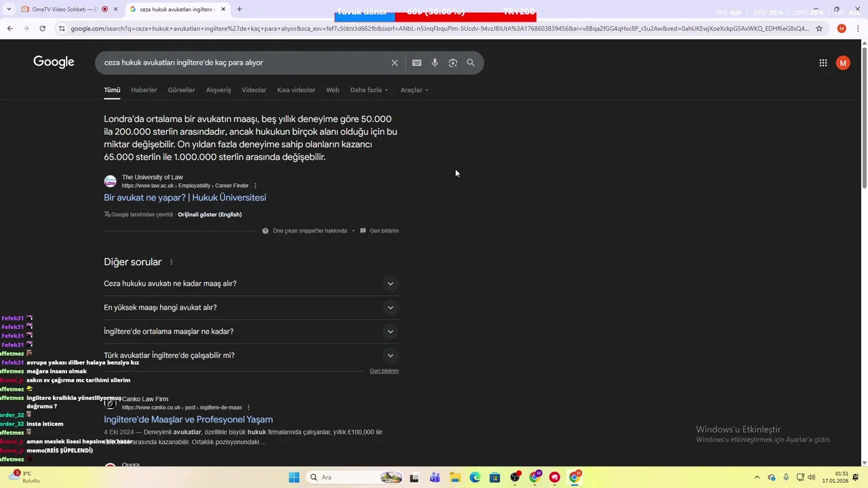Open 'Öne çıkan snippet'ler hakkında' link
868x488 pixels.
(x=309, y=231)
